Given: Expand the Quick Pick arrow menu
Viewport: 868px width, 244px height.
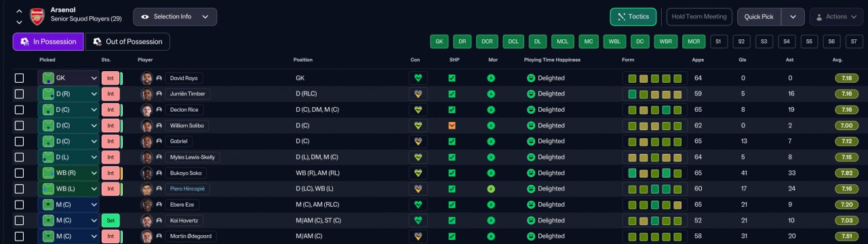Looking at the screenshot, I should tap(793, 17).
